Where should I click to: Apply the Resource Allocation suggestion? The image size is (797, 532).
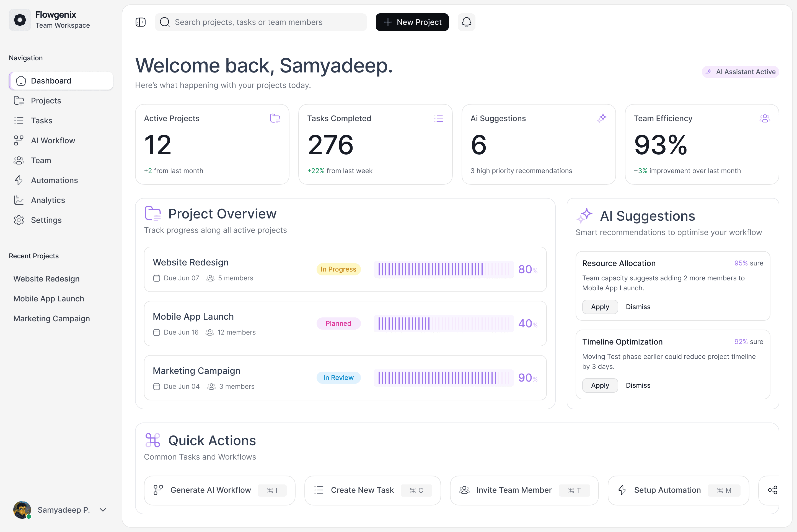[600, 307]
